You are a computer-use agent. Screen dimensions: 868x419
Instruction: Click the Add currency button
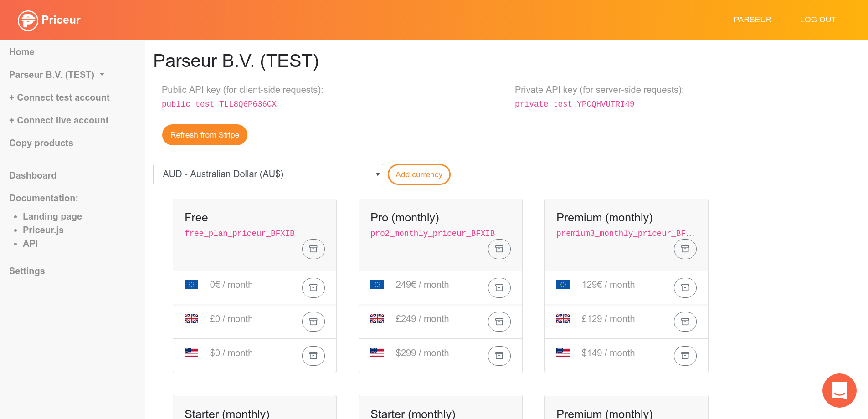pyautogui.click(x=419, y=174)
